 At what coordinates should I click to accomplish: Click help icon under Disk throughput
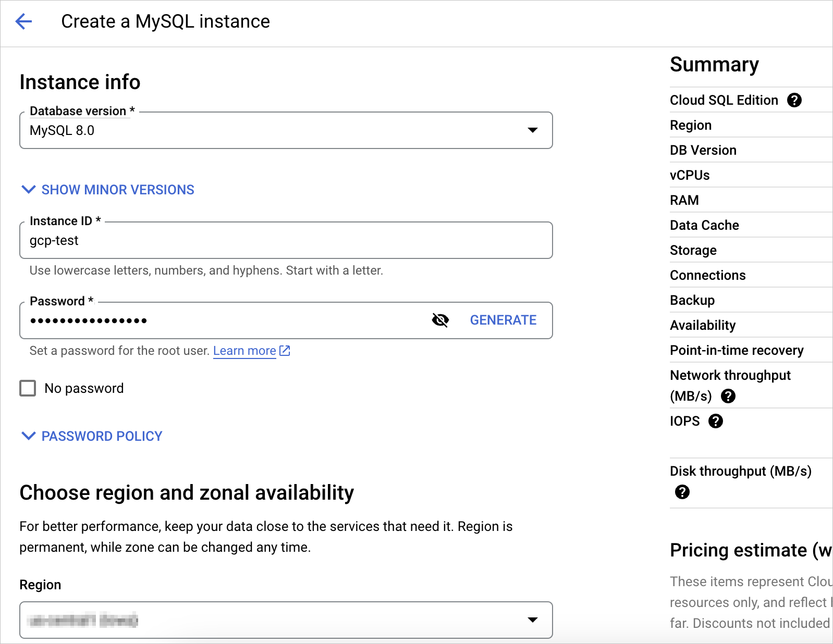click(682, 492)
